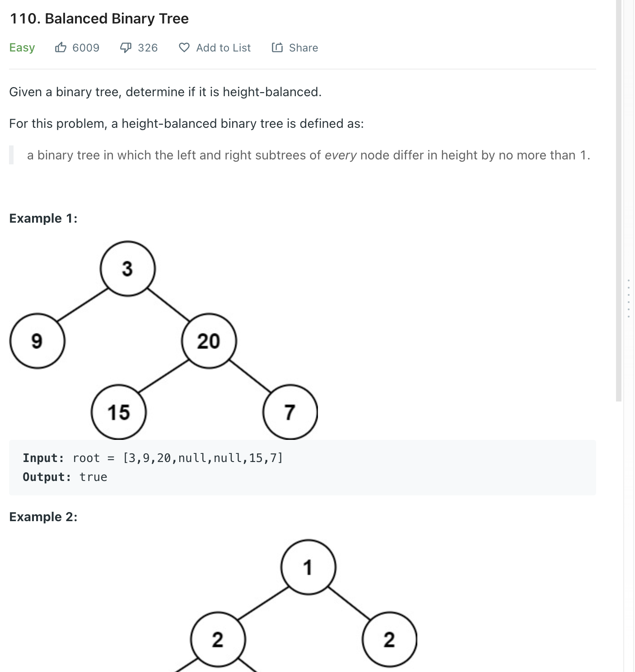Click the dislike count showing 326

(x=147, y=47)
